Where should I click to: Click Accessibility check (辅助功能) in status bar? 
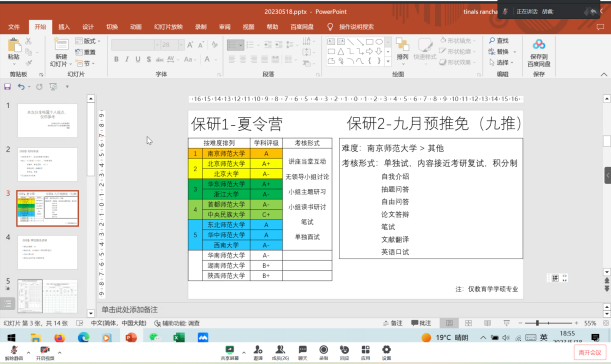coord(177,323)
